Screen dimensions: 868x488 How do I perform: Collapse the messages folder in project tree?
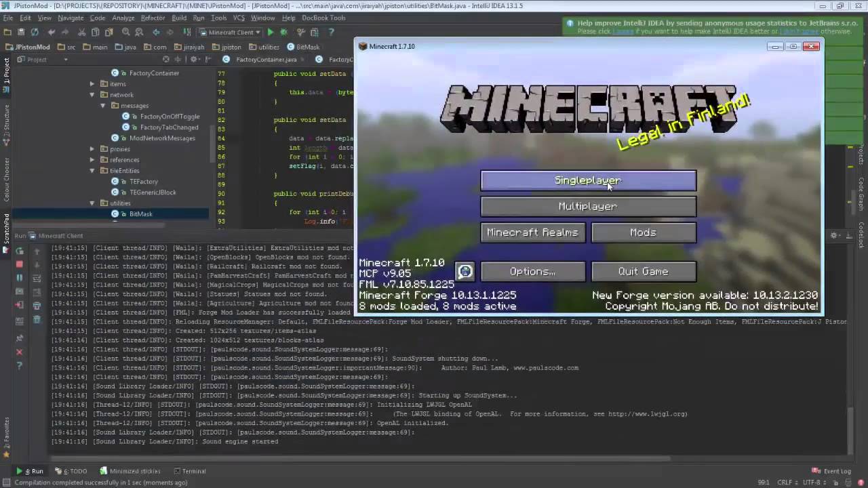click(103, 106)
